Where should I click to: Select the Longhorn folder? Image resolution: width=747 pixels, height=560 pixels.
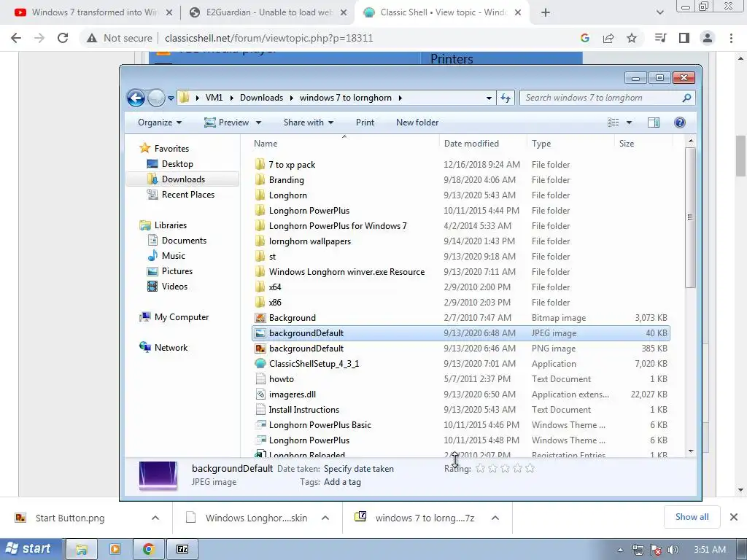point(287,195)
